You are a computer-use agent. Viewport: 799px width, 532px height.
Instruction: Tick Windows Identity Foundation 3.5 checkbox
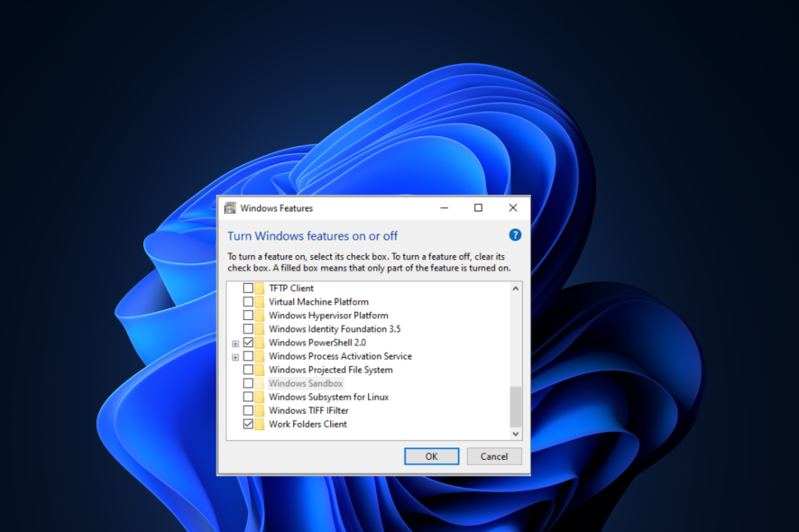click(x=248, y=329)
